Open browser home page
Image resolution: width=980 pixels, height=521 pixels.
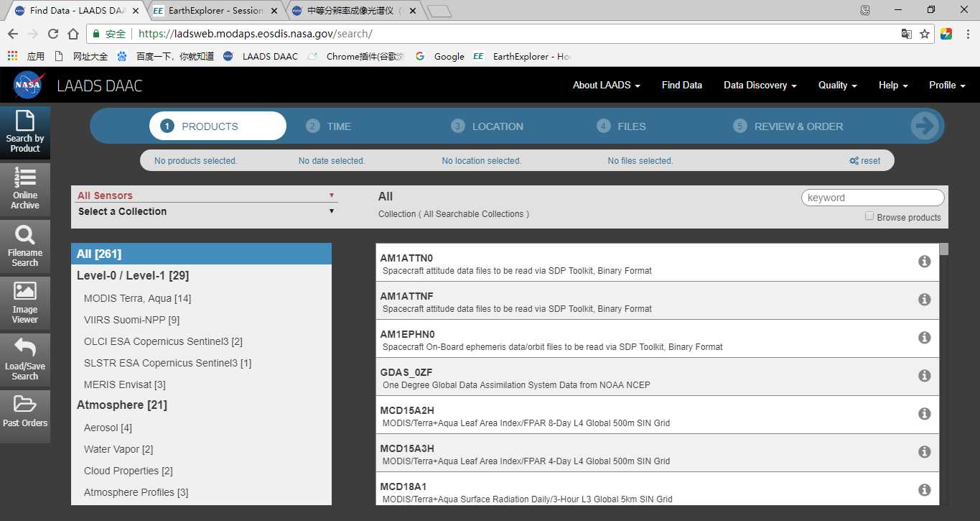(73, 34)
